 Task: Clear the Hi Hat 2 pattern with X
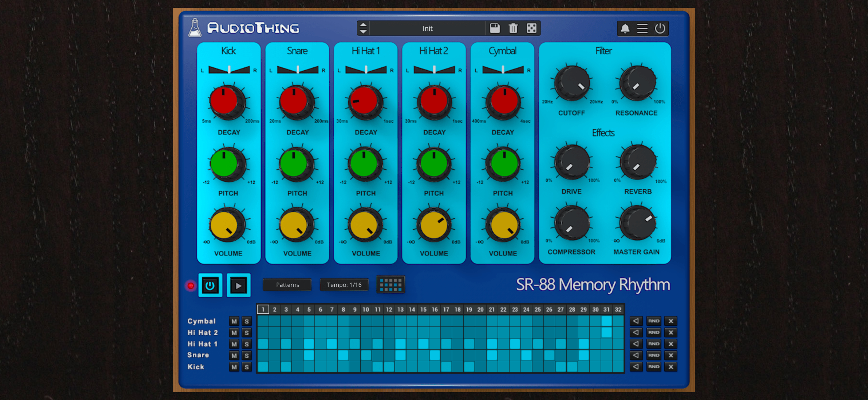[671, 332]
